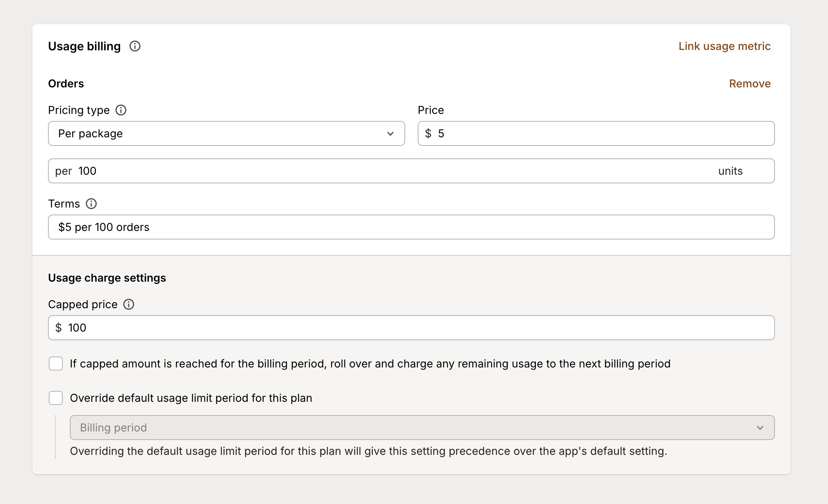This screenshot has width=828, height=504.
Task: View the Pricing type info tooltip
Action: click(x=121, y=110)
